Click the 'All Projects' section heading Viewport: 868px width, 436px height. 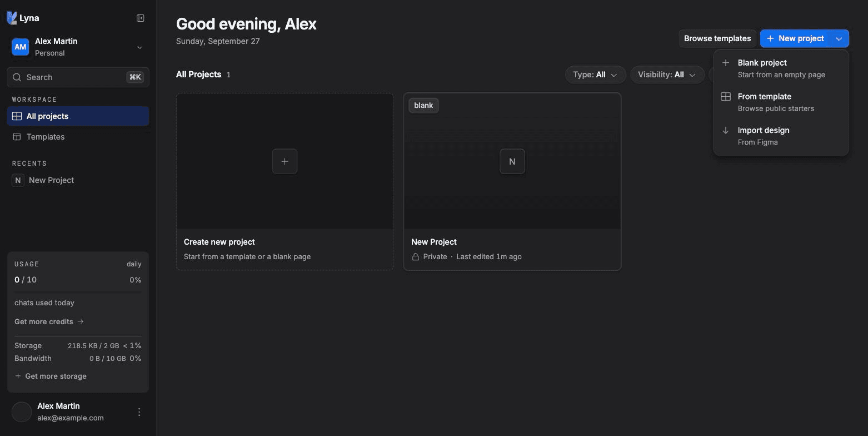(x=199, y=75)
